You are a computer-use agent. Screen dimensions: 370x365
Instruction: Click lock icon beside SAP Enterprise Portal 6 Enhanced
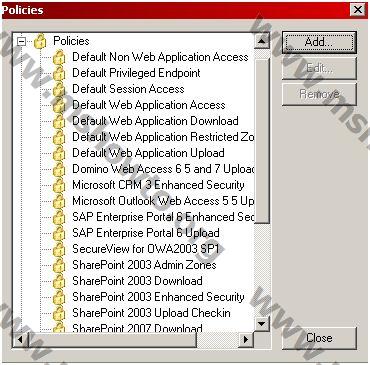[x=59, y=217]
